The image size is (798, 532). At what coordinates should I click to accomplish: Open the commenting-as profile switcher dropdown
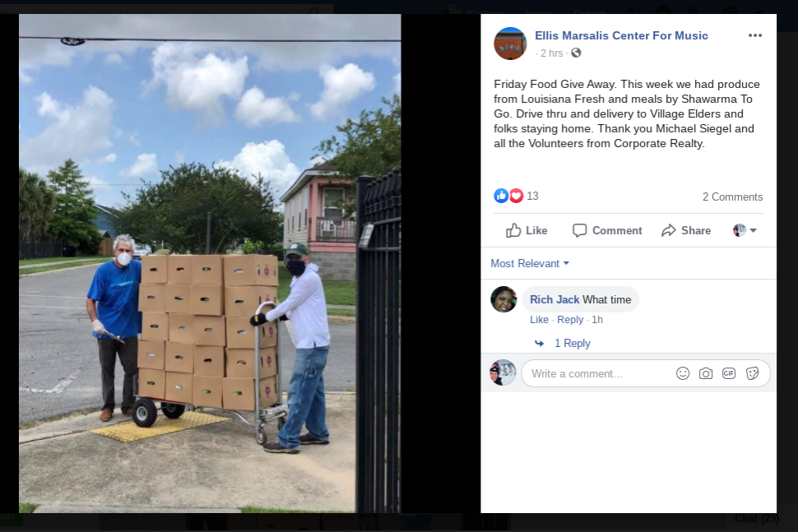(745, 230)
